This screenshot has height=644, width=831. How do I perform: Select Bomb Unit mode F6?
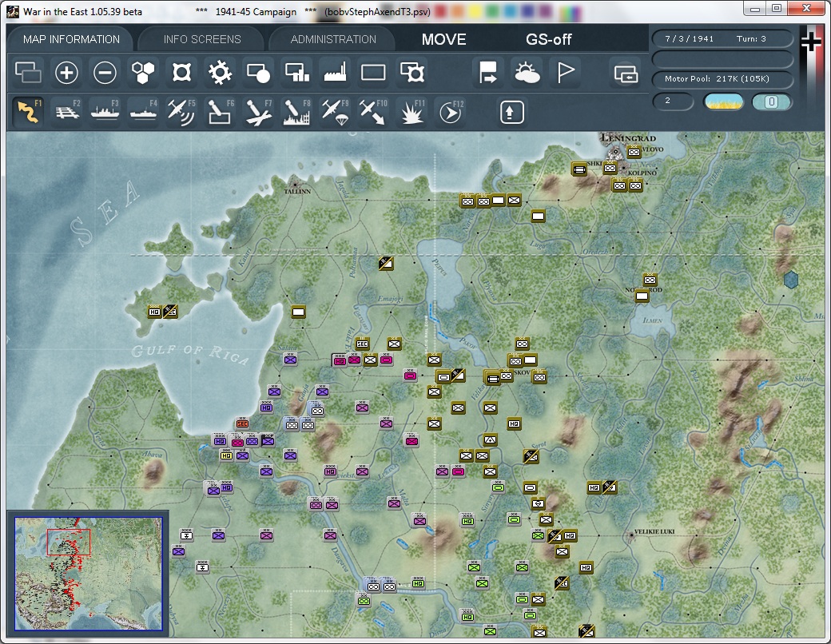(220, 112)
